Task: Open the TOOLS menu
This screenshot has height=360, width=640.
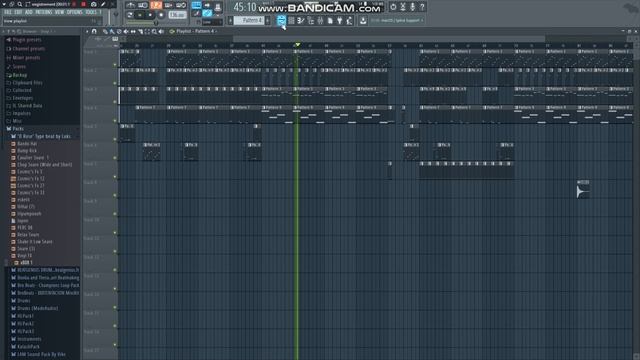Action: [x=91, y=13]
